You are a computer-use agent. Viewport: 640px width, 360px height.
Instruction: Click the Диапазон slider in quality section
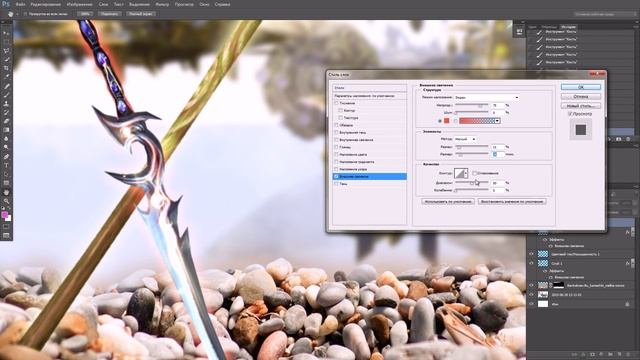[472, 183]
